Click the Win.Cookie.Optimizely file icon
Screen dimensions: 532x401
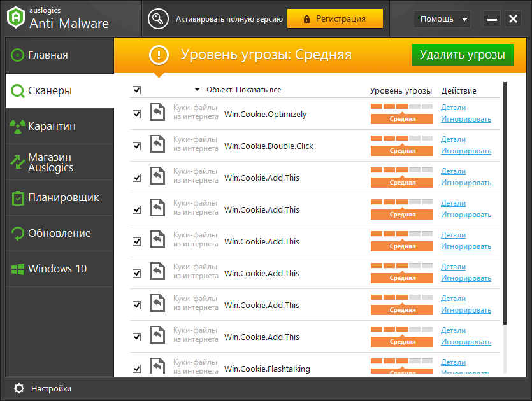coord(157,112)
